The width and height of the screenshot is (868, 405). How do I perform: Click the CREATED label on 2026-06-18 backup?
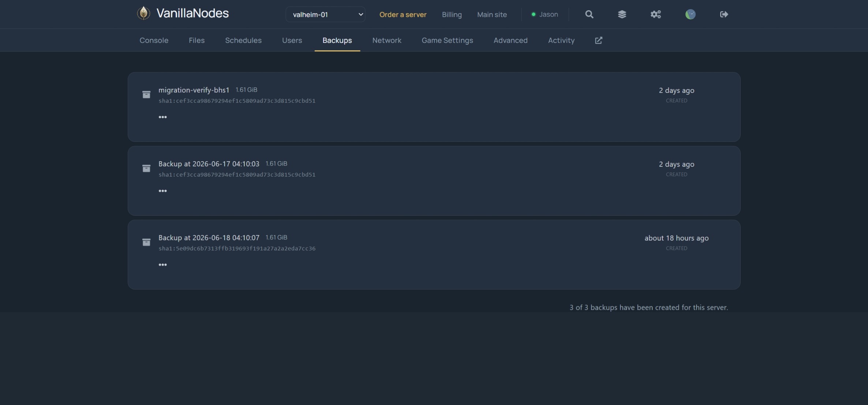(x=677, y=248)
